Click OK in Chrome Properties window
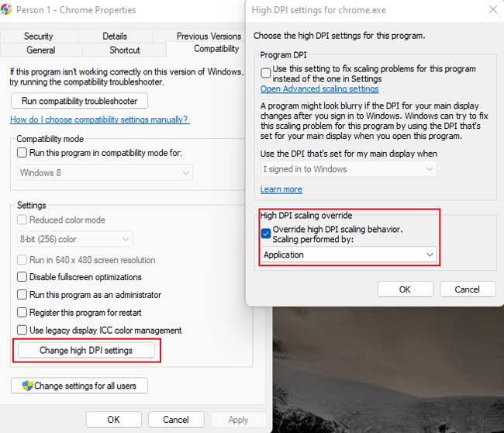The image size is (504, 433). pos(113,420)
